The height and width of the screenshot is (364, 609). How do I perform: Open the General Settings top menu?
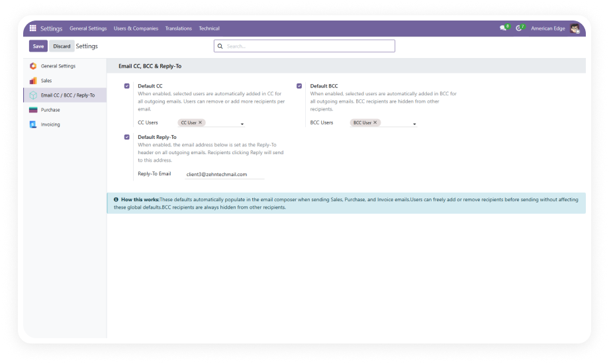click(88, 28)
